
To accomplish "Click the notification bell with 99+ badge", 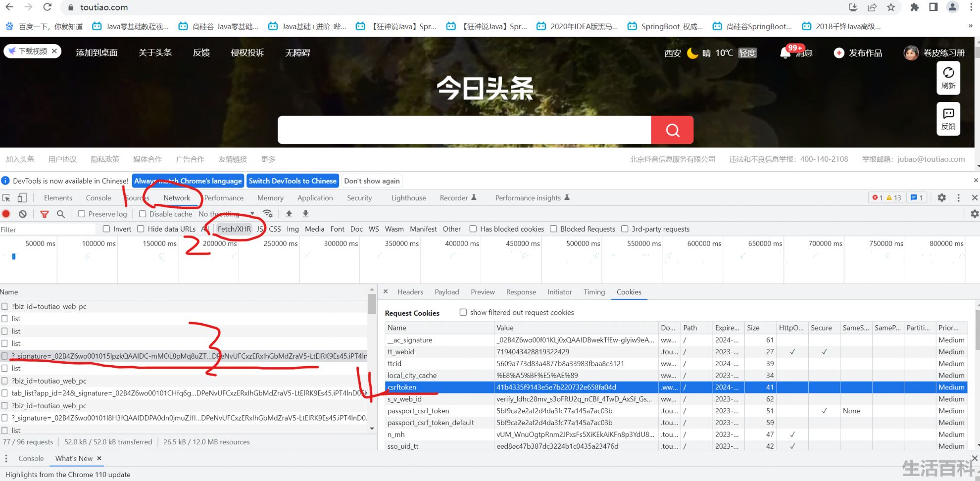I will [785, 53].
